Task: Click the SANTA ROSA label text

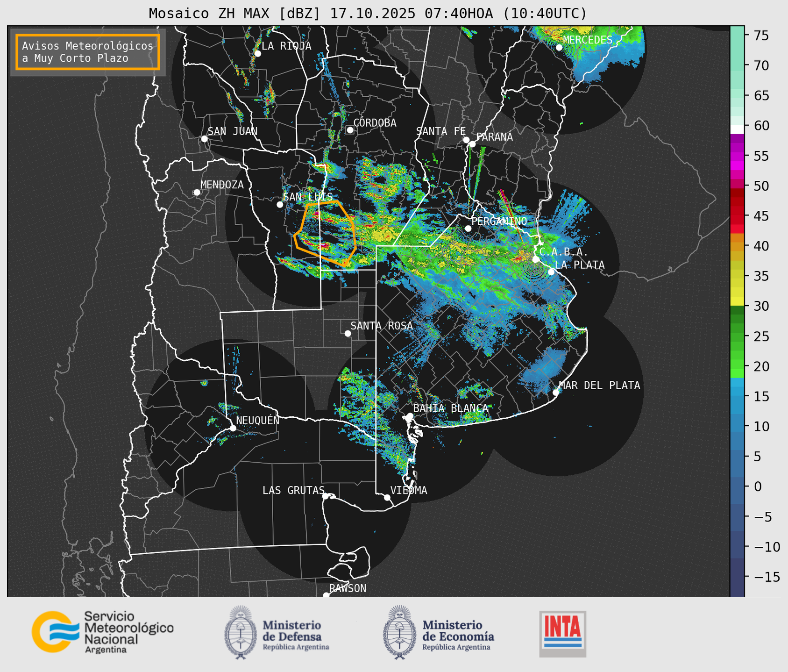Action: [382, 325]
